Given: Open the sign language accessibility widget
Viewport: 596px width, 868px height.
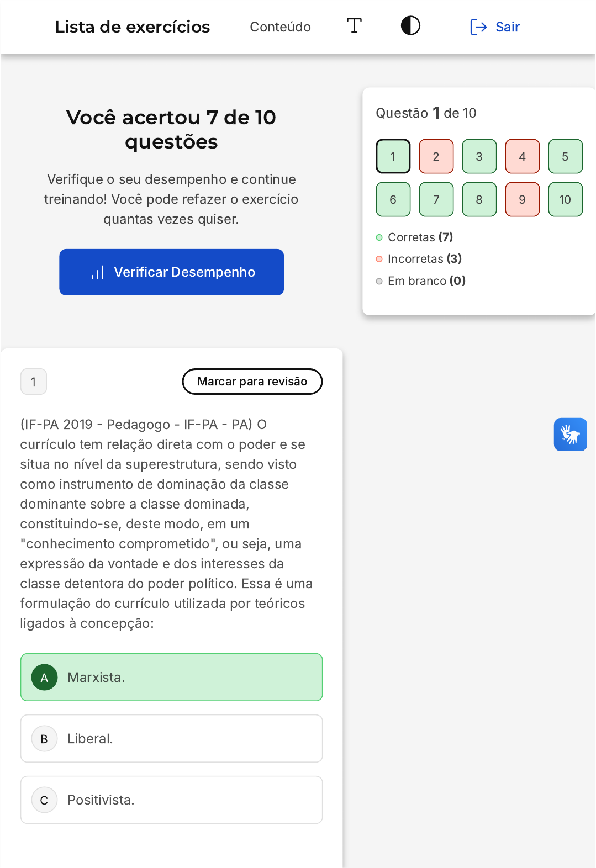Looking at the screenshot, I should [x=570, y=435].
